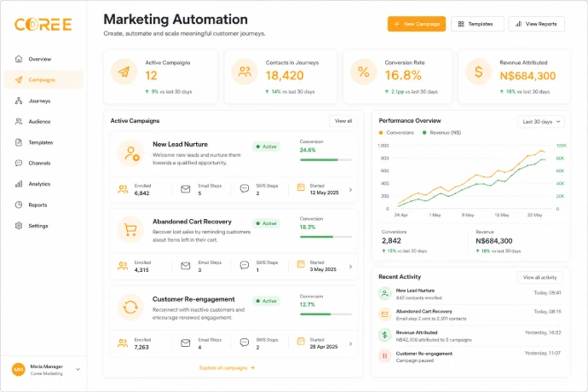Follow Explore all campaigns link
Viewport: 588px width, 392px height.
[x=227, y=367]
